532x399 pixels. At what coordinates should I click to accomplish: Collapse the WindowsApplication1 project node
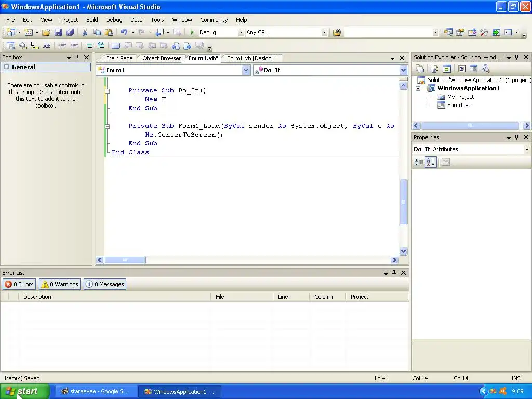(418, 88)
